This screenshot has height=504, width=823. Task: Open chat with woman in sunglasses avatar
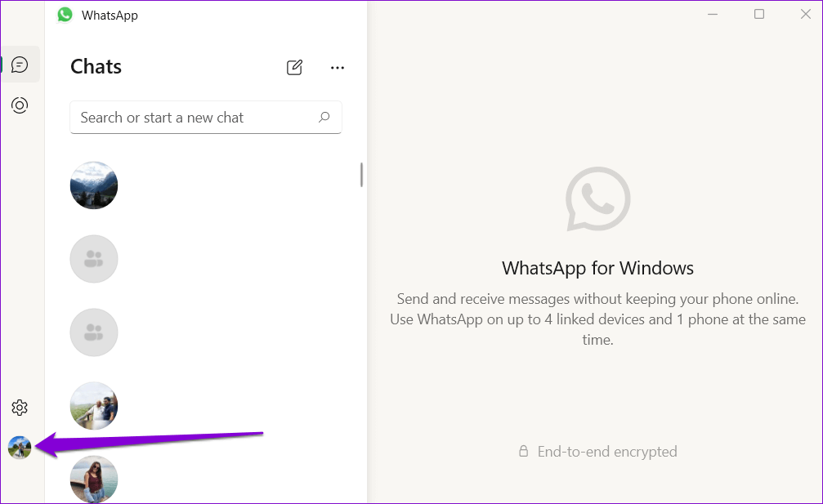click(x=94, y=479)
